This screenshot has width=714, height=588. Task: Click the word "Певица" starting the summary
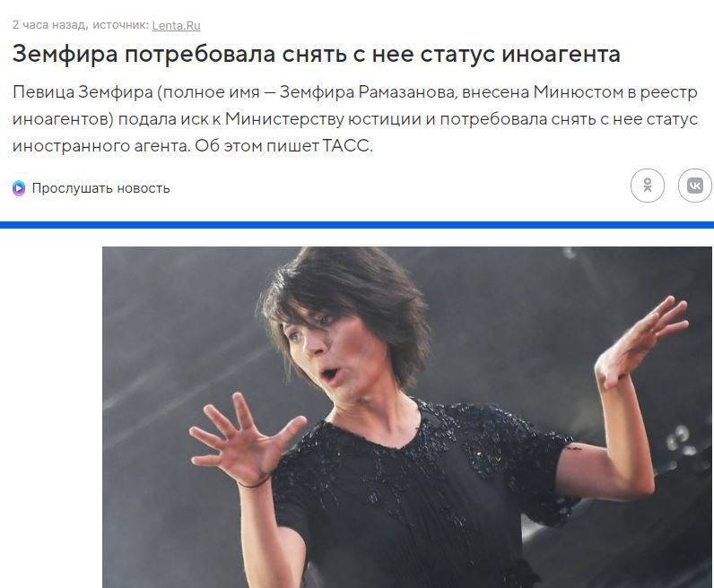click(x=44, y=93)
